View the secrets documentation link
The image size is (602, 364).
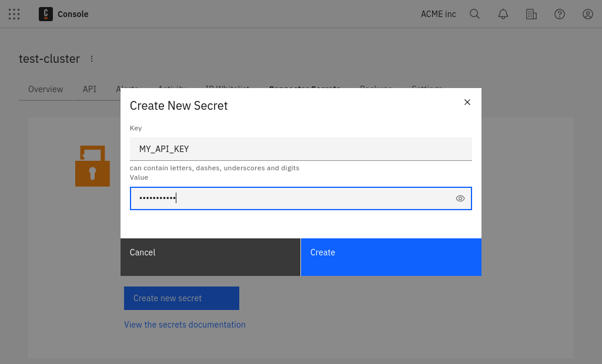pyautogui.click(x=185, y=325)
